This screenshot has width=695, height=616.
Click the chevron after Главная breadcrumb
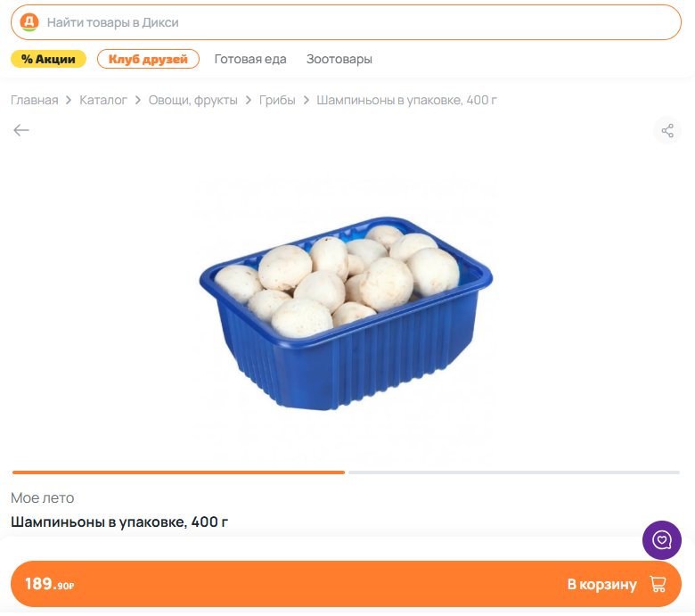tap(69, 100)
